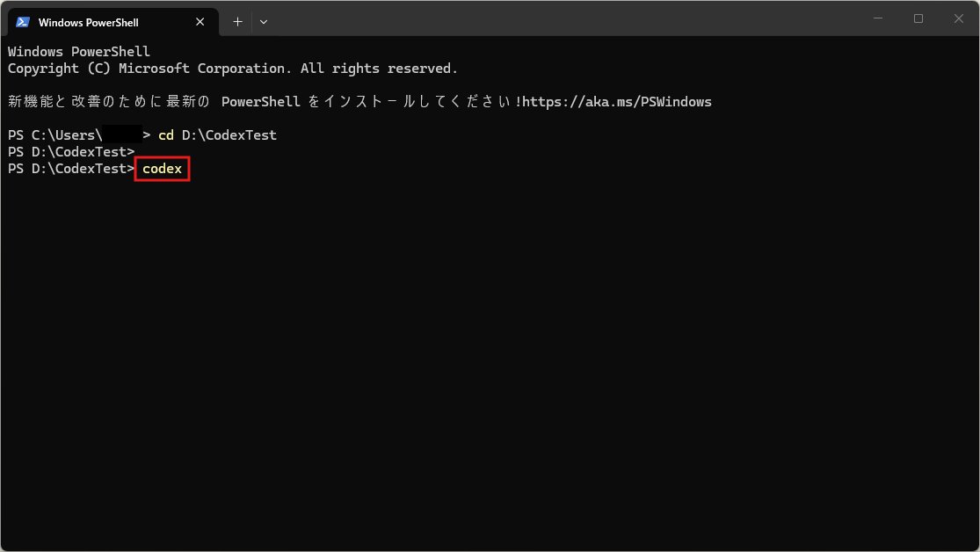Click the blacked-out username in the prompt
This screenshot has width=980, height=552.
[x=121, y=135]
